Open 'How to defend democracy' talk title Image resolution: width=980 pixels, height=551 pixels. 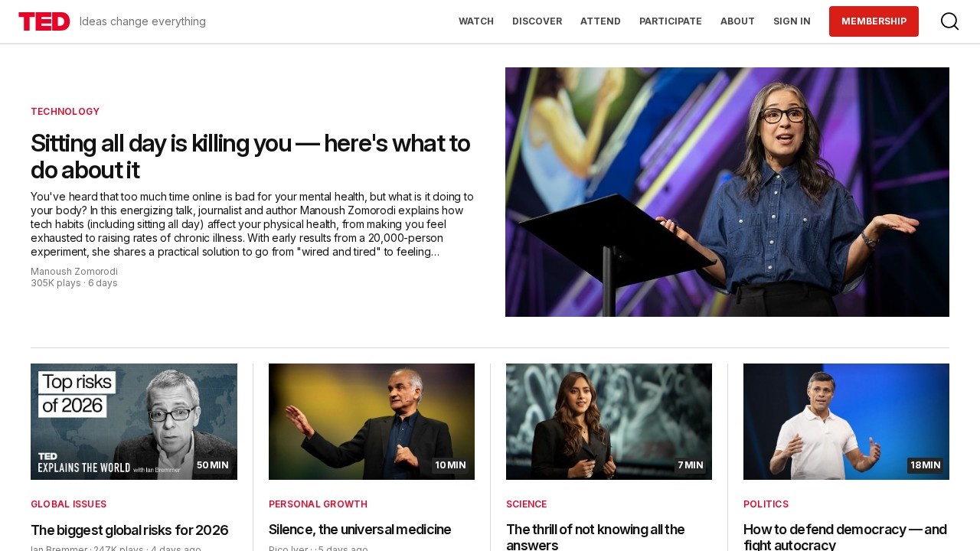point(845,537)
